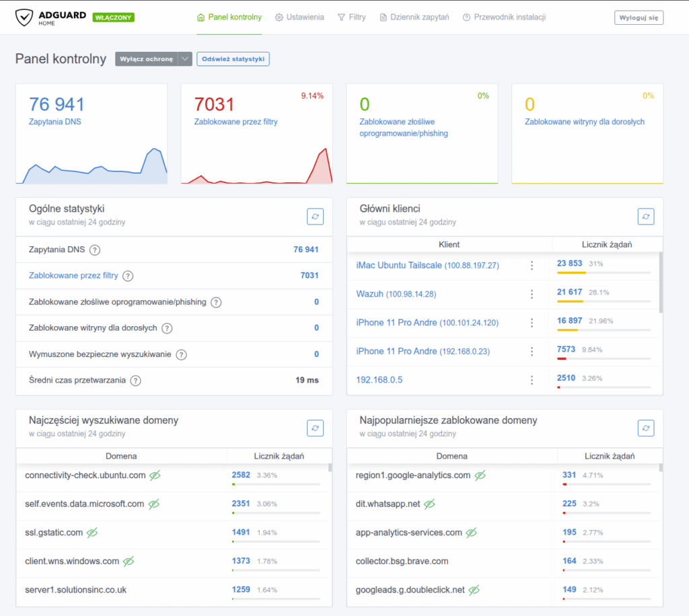Screen dimensions: 689x616
Task: Click the red blocked queries chart
Action: click(x=256, y=166)
